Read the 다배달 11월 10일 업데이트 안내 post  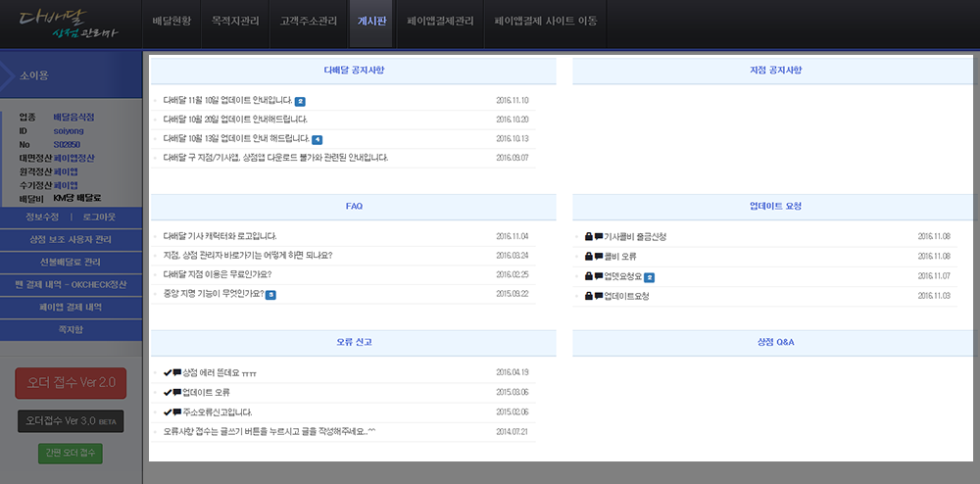227,100
